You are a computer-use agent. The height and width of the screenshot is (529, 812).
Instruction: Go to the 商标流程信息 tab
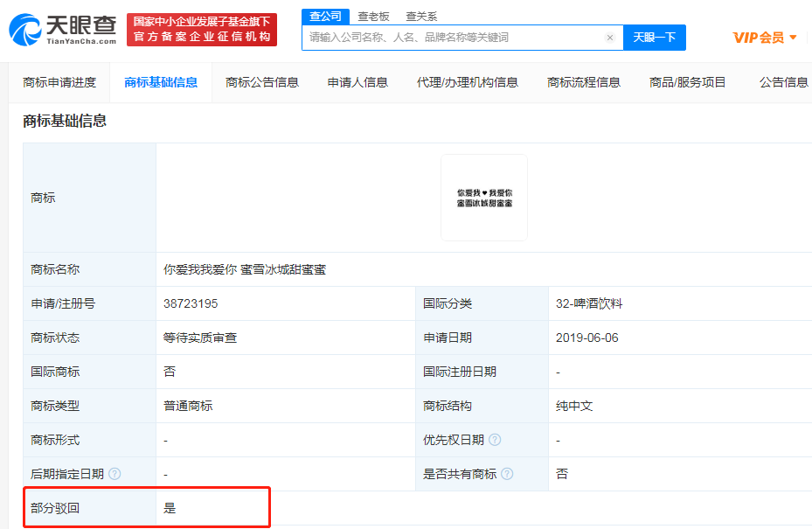tap(584, 82)
